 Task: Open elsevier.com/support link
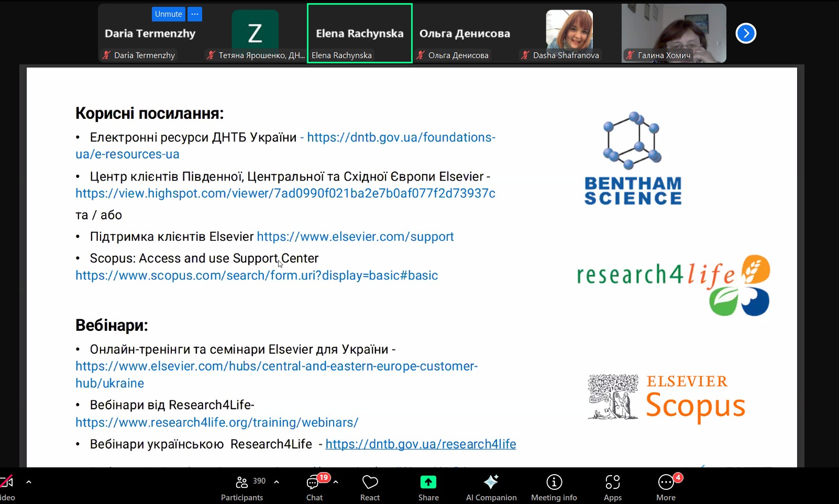(355, 237)
